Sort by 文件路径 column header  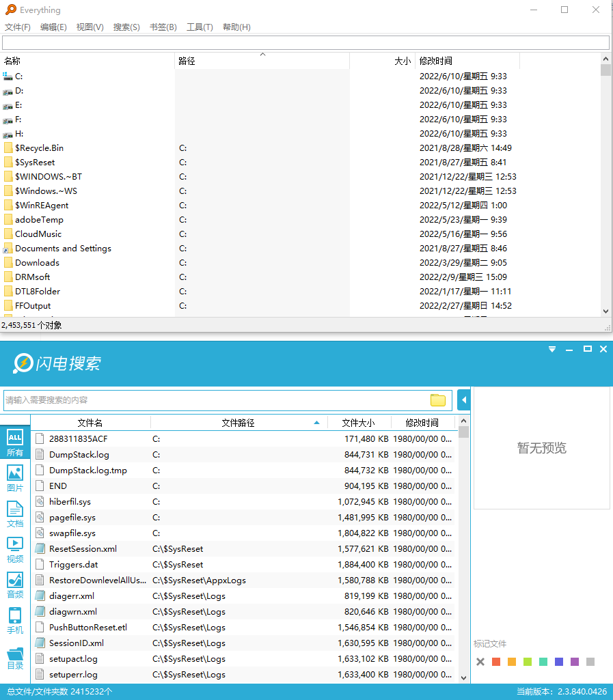[238, 423]
